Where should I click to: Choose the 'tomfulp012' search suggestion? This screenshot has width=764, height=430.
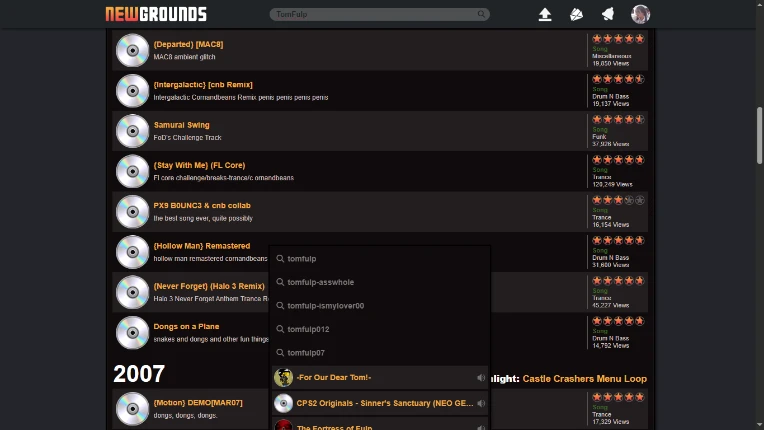380,329
